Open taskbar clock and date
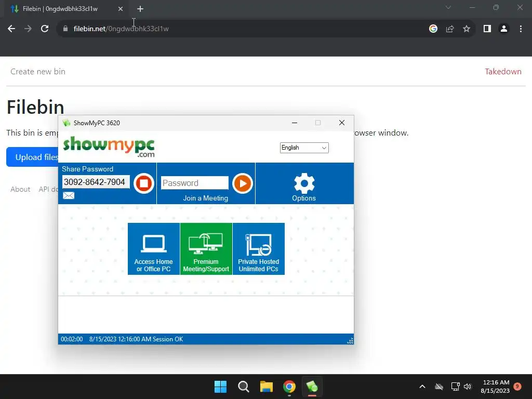Image resolution: width=532 pixels, height=399 pixels. [x=495, y=387]
